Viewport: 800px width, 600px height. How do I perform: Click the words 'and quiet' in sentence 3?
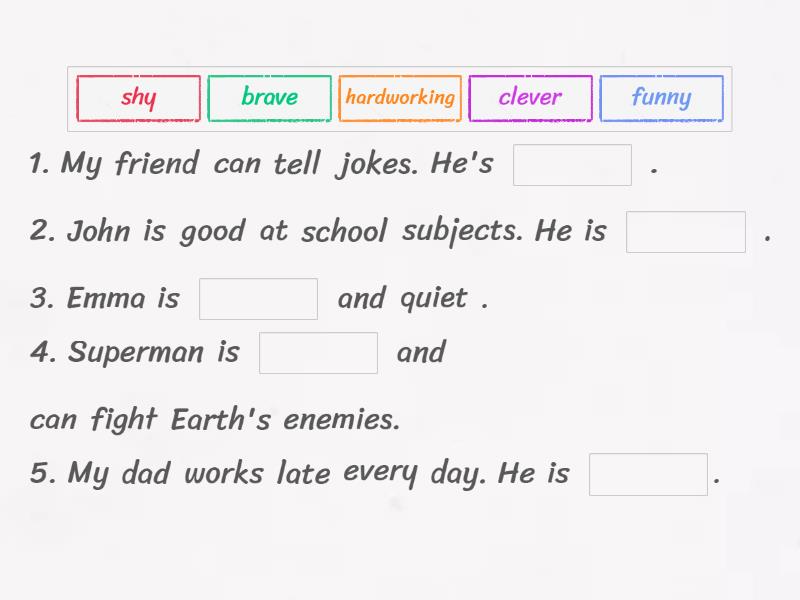tap(402, 298)
